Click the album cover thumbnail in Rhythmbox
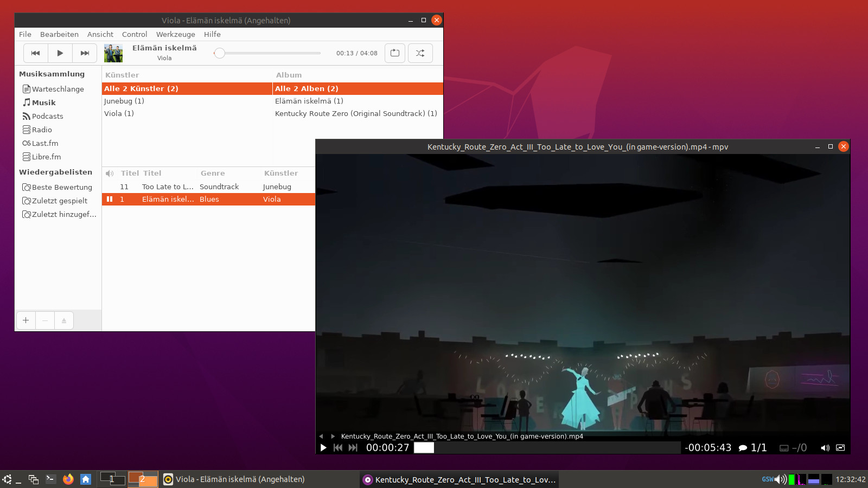This screenshot has height=488, width=868. 113,53
